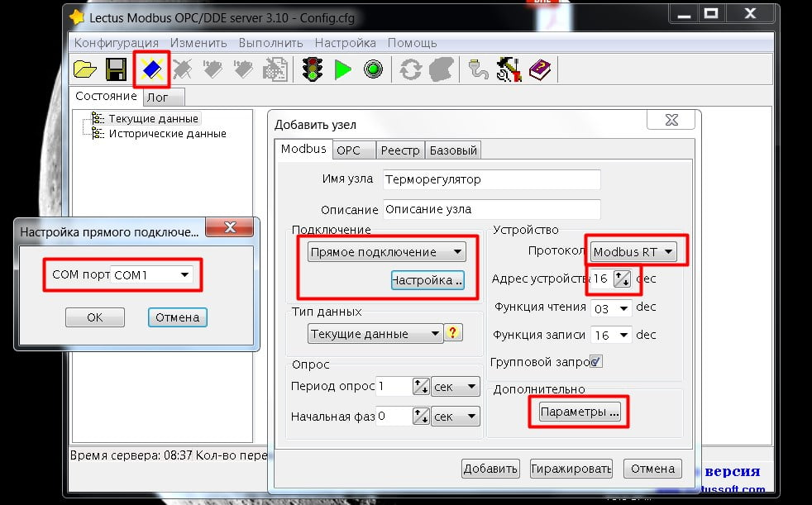Cancel the Добавить узел dialog with Отмена

click(652, 469)
